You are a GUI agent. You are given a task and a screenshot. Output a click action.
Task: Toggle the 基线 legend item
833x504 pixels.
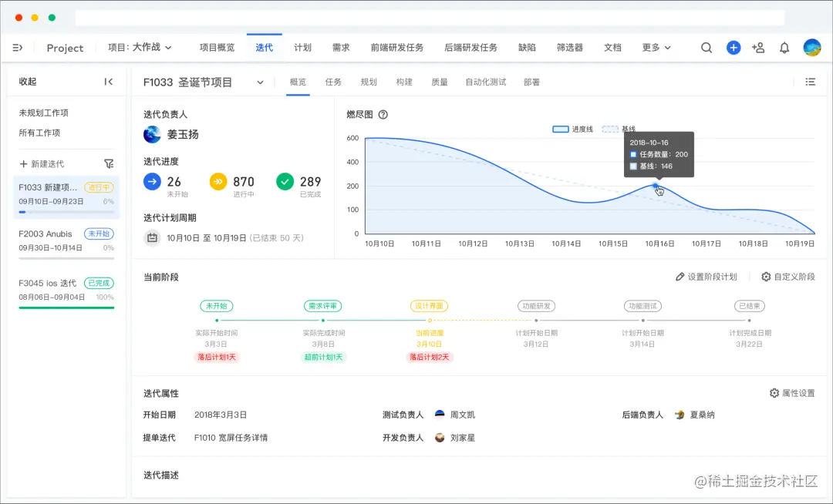point(619,129)
